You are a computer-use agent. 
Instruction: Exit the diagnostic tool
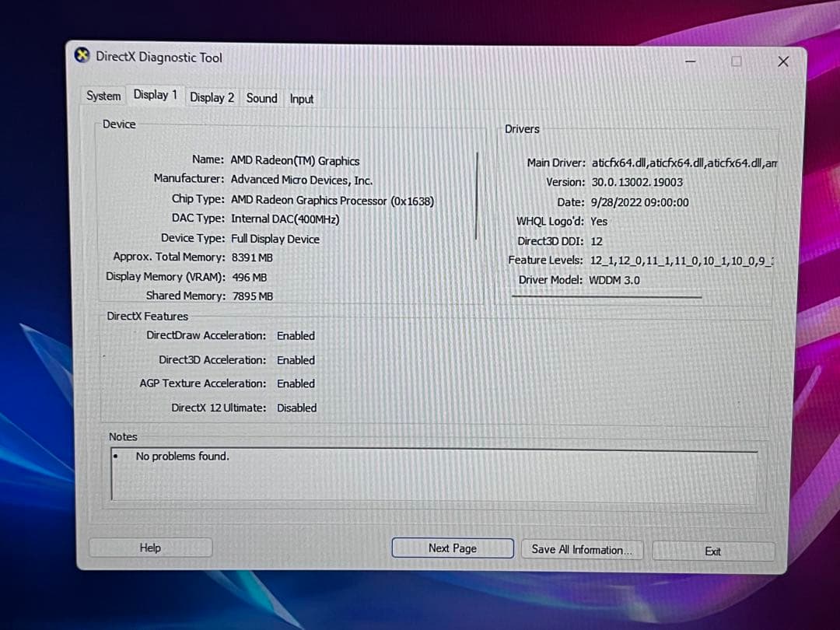pos(713,551)
